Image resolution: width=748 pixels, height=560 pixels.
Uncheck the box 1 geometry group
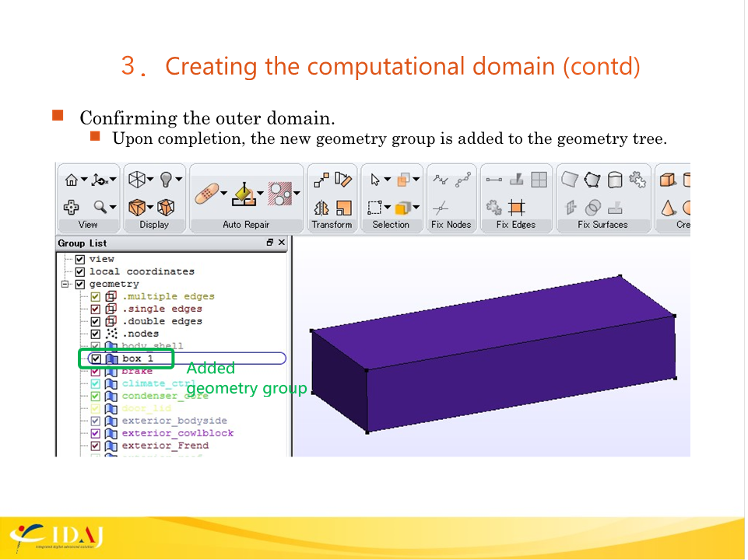(96, 359)
